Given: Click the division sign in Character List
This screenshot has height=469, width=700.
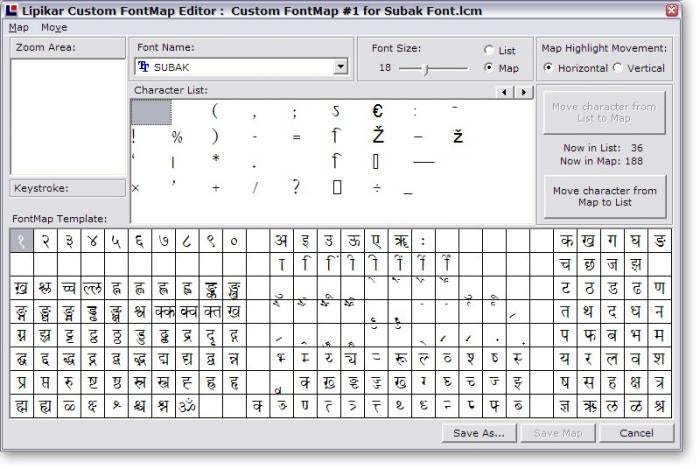Looking at the screenshot, I should (x=377, y=188).
